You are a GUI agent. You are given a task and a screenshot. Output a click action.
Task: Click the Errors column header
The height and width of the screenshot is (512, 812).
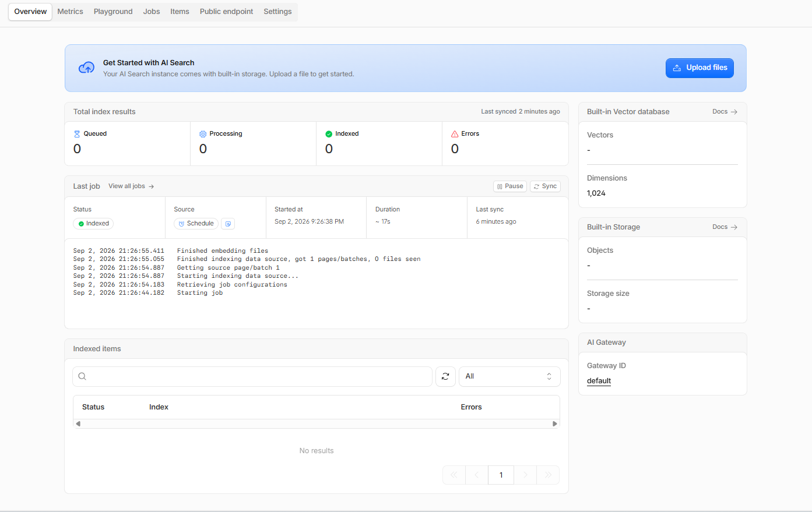click(x=471, y=407)
